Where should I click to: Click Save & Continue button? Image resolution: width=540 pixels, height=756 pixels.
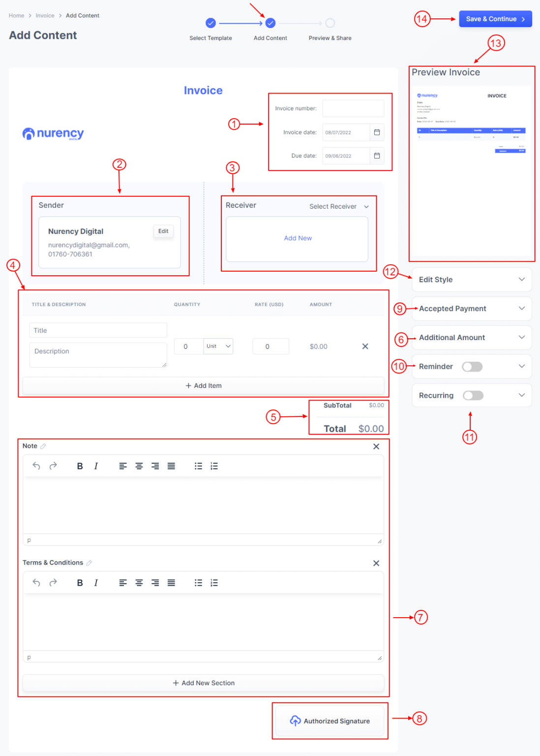pos(495,19)
